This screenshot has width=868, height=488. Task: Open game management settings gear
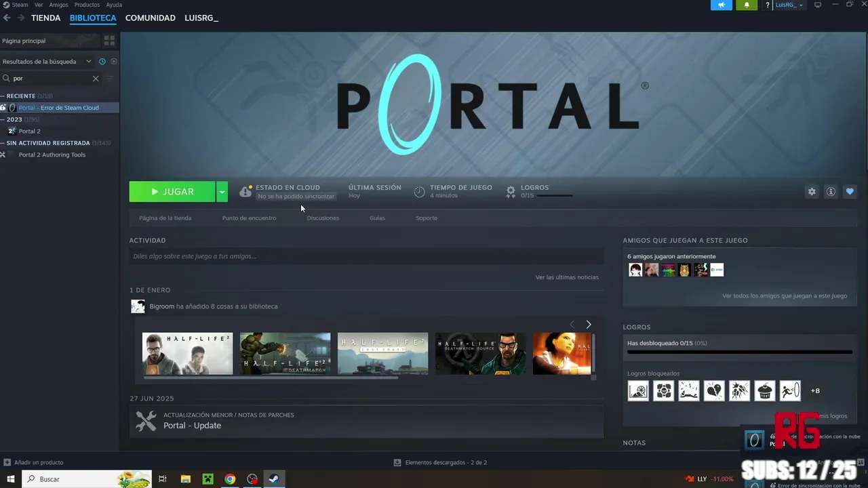tap(812, 192)
